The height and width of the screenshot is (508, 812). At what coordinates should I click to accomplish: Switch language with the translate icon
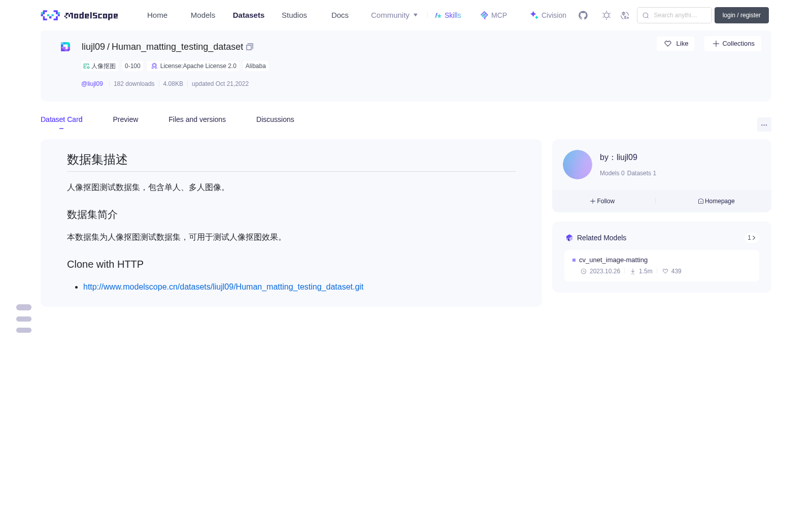coord(625,15)
